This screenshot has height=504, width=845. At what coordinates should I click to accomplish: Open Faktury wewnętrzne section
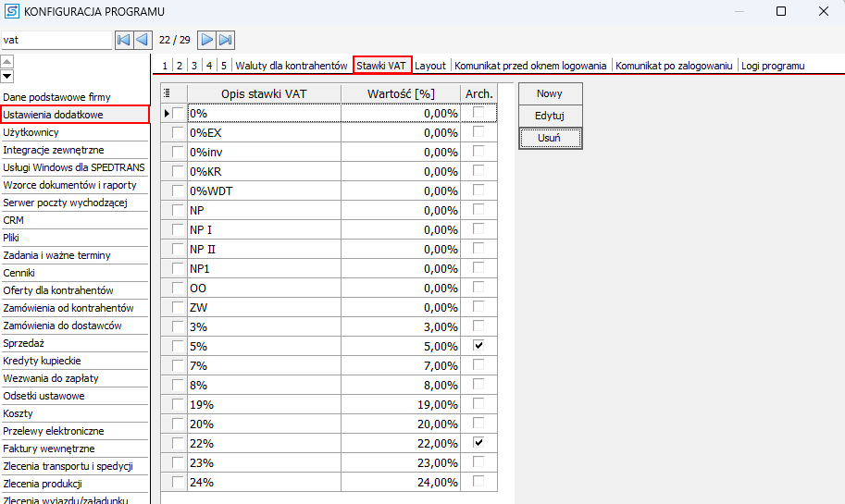point(74,449)
